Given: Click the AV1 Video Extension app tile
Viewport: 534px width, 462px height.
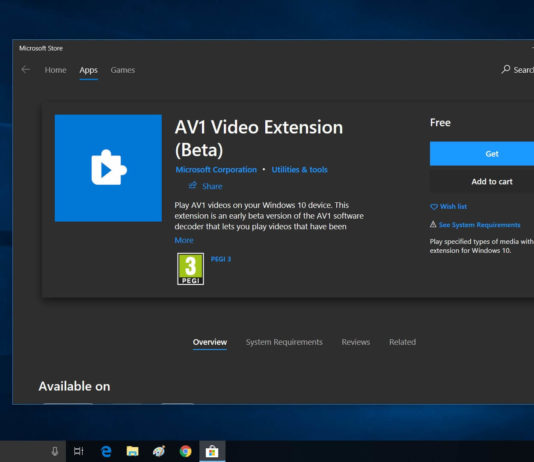Looking at the screenshot, I should click(108, 168).
